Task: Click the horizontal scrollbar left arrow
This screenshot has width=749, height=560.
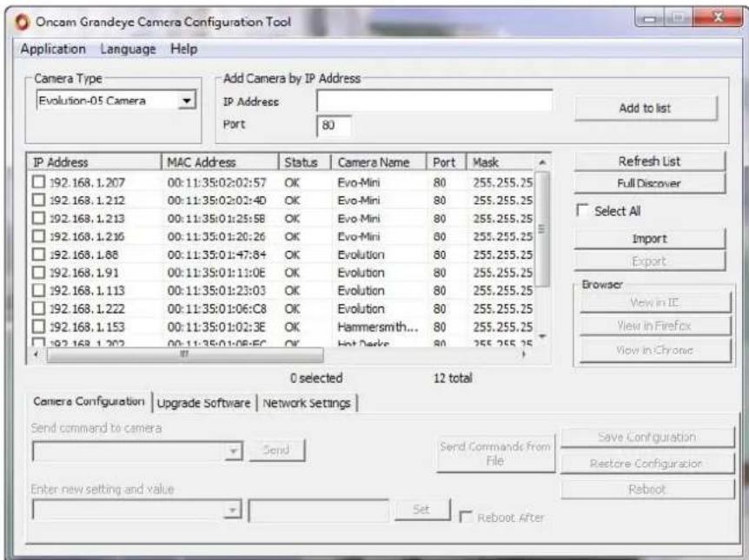Action: point(36,354)
